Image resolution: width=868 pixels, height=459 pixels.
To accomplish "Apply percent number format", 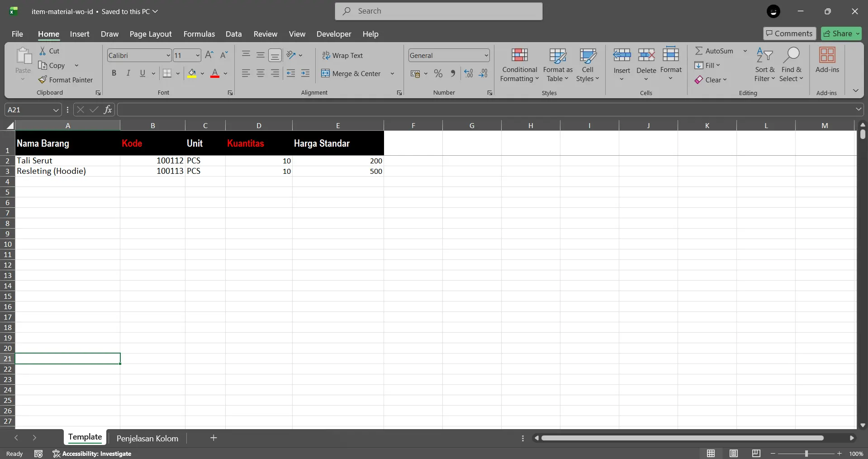I will click(x=438, y=73).
